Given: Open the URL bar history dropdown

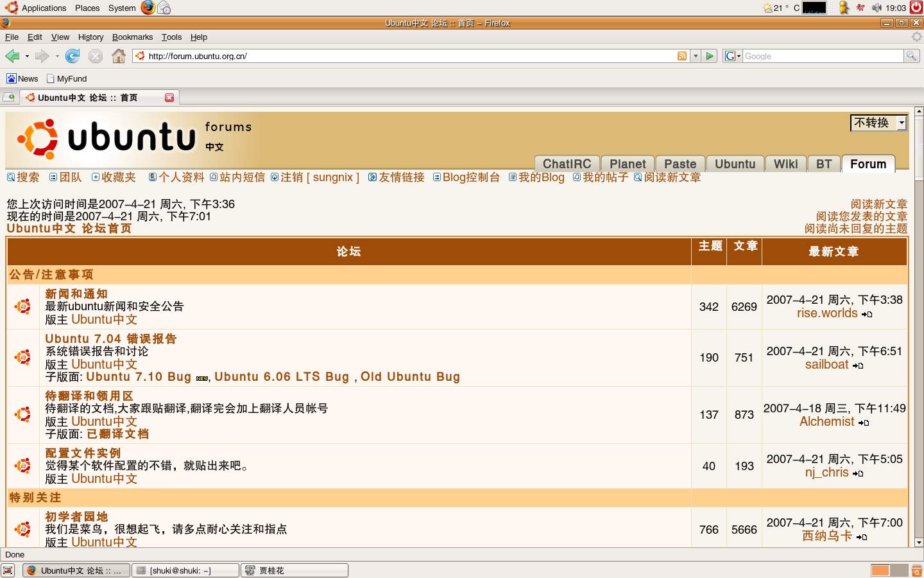Looking at the screenshot, I should pyautogui.click(x=696, y=56).
